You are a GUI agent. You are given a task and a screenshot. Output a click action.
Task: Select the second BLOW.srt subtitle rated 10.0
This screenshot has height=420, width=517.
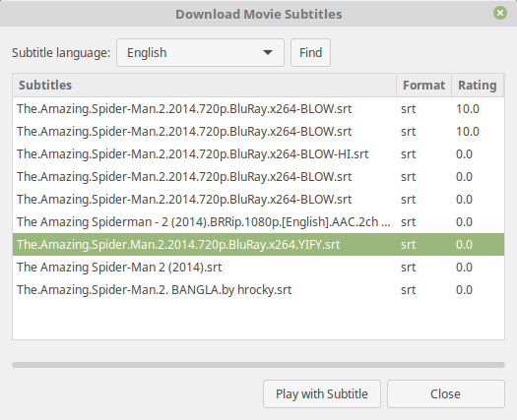pyautogui.click(x=258, y=132)
